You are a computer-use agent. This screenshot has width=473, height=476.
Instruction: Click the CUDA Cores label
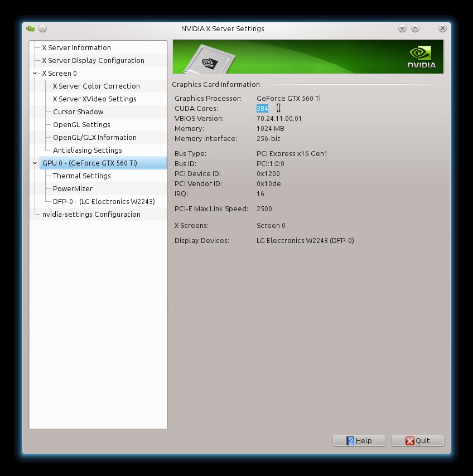(196, 108)
